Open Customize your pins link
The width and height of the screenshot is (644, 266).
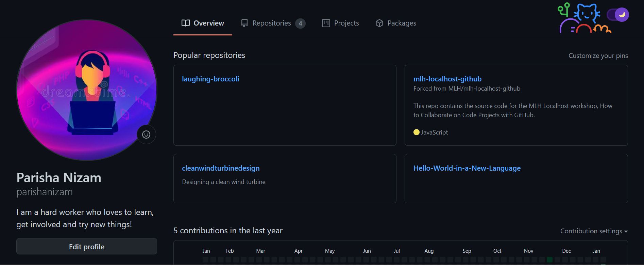pyautogui.click(x=598, y=56)
